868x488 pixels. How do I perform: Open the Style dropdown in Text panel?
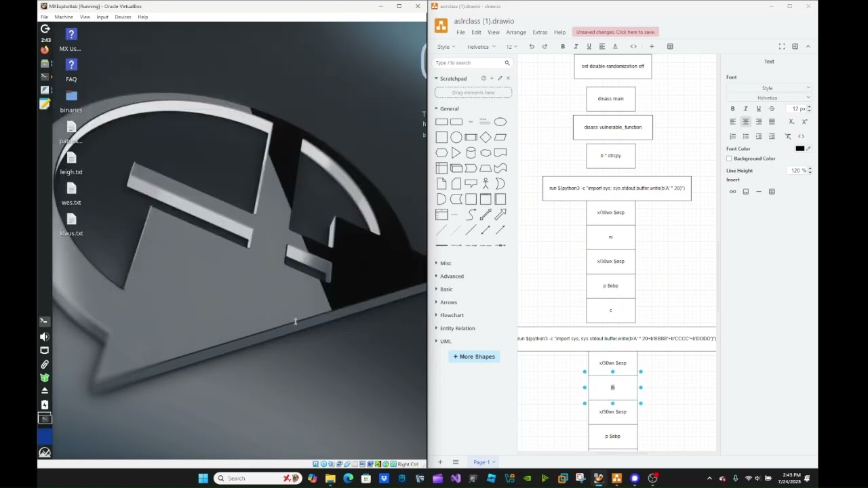769,88
